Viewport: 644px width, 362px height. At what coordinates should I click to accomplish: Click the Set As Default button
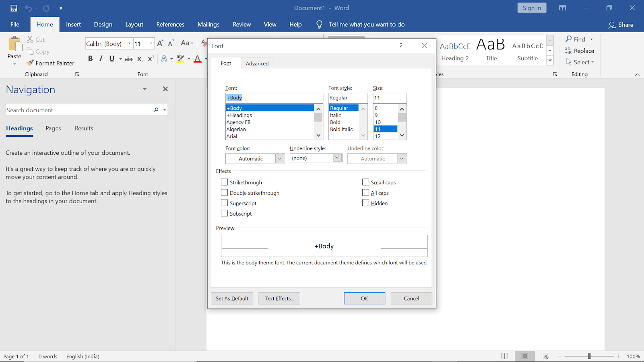pyautogui.click(x=232, y=298)
